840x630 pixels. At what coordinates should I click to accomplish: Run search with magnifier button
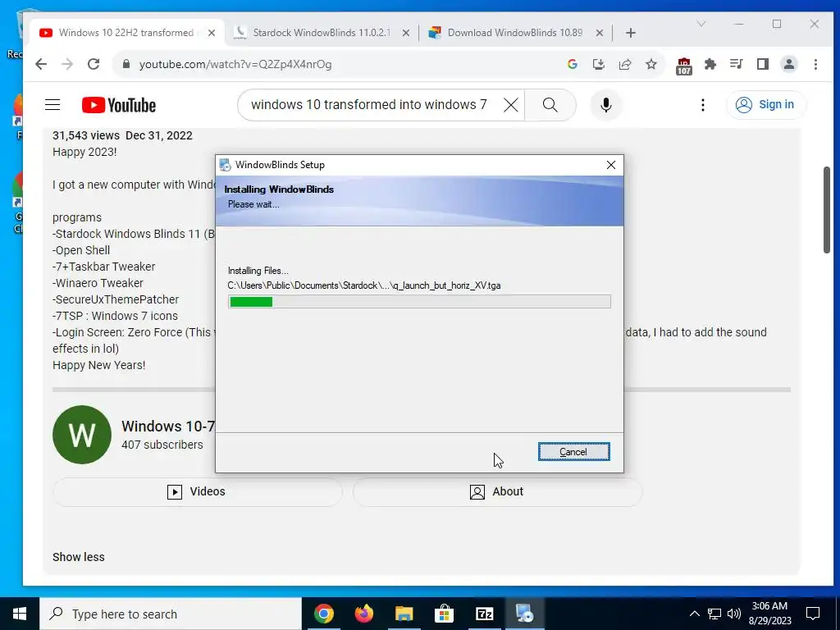tap(550, 105)
